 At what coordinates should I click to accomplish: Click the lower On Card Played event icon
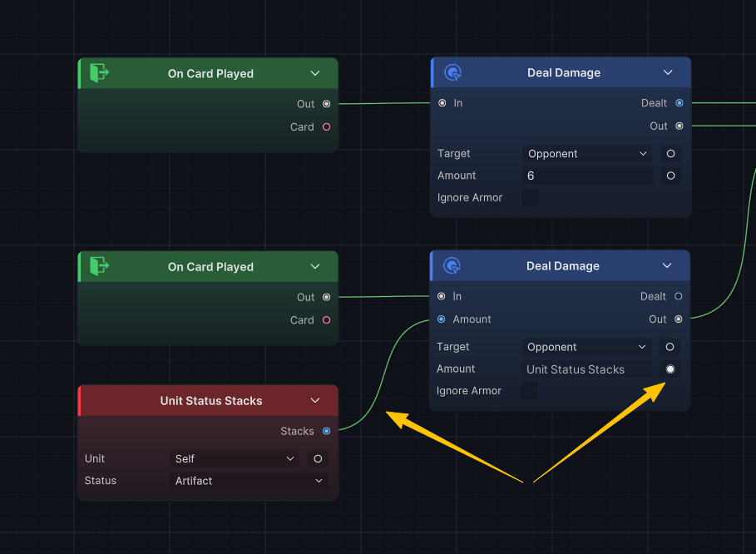99,266
